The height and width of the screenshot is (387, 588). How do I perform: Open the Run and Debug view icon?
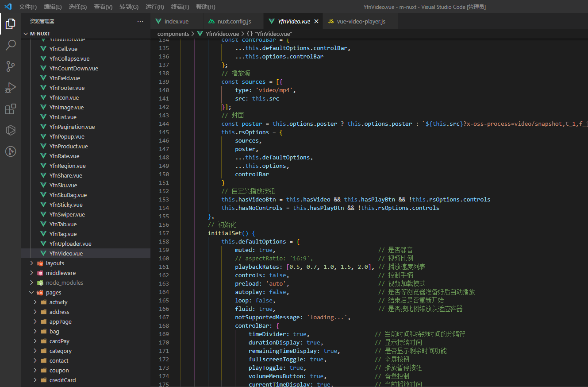tap(11, 88)
